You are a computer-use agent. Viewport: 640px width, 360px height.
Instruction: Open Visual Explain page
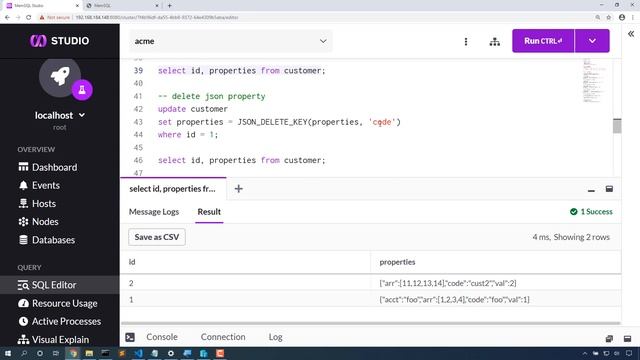click(x=53, y=340)
